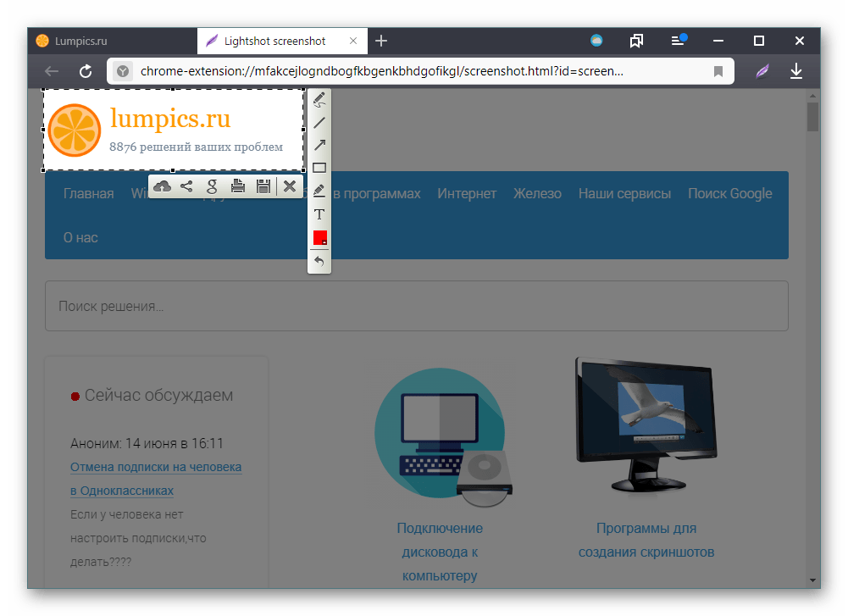Undo the last annotation

[319, 262]
